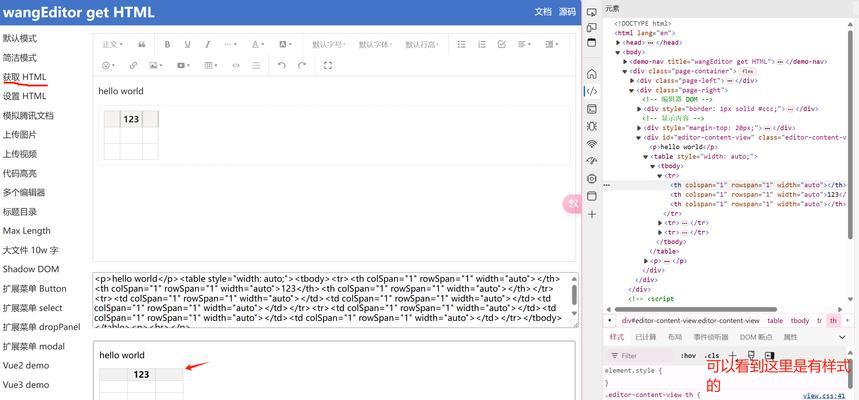Toggle italic formatting in editor toolbar

208,44
